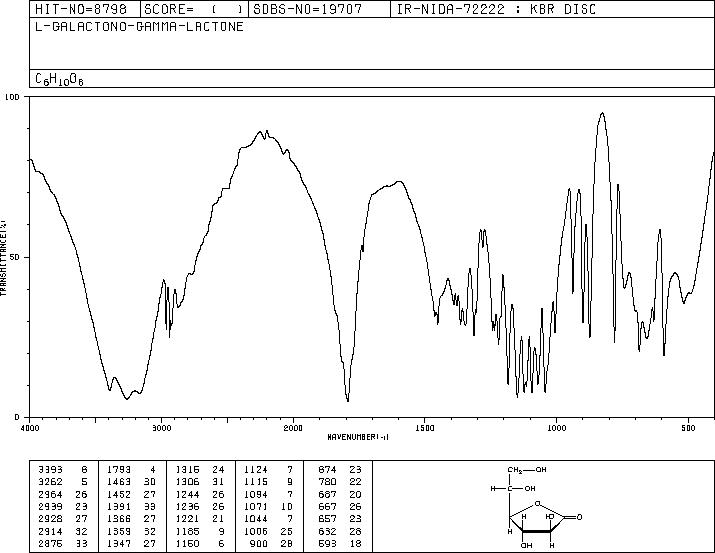This screenshot has width=715, height=553.
Task: Click peak table entry 1071
Action: pyautogui.click(x=256, y=506)
